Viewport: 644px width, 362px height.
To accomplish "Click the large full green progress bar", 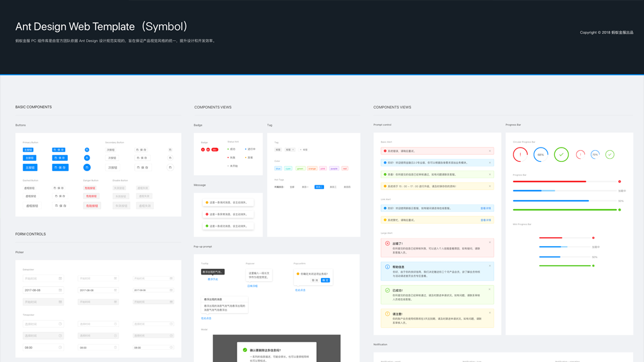I will pyautogui.click(x=565, y=210).
